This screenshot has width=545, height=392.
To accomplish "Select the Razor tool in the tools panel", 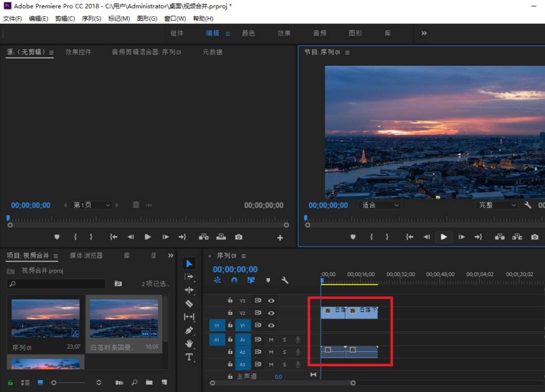I will (189, 303).
